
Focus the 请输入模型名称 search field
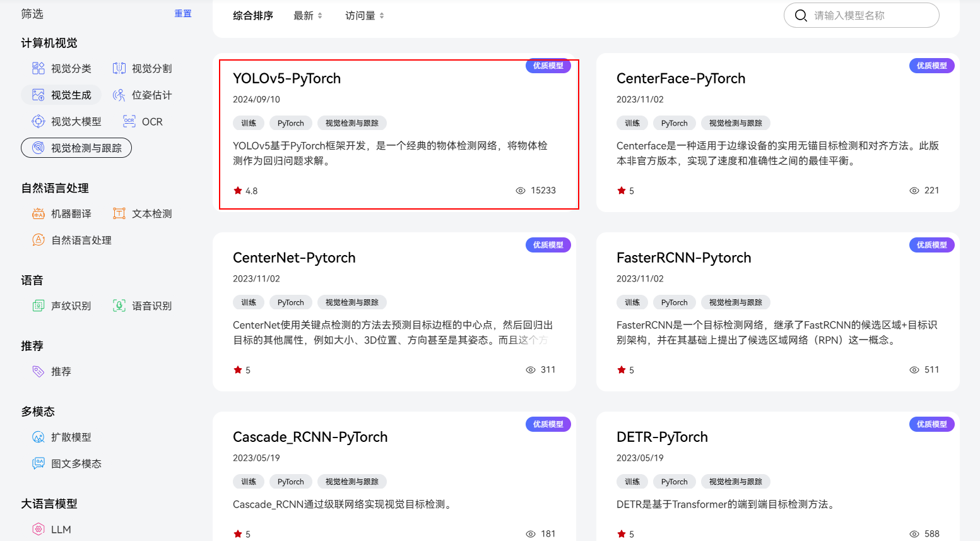[861, 15]
